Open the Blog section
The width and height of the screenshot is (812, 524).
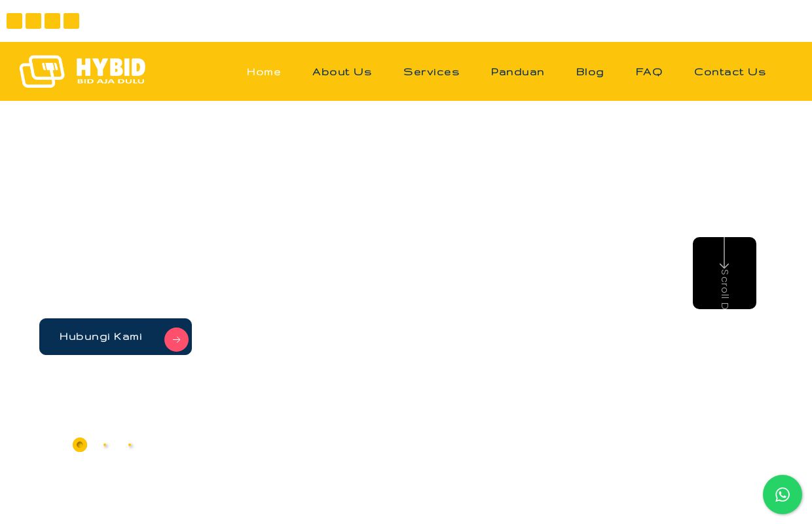pos(590,72)
